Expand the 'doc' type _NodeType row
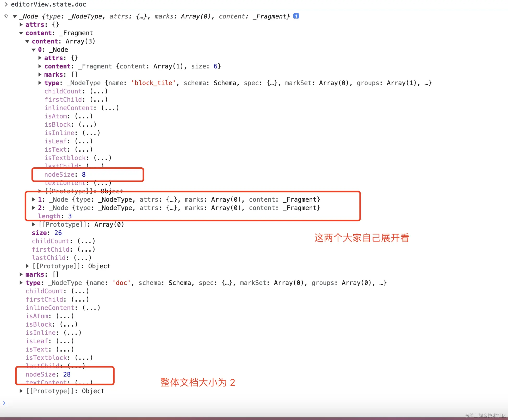The height and width of the screenshot is (420, 508). tap(21, 283)
